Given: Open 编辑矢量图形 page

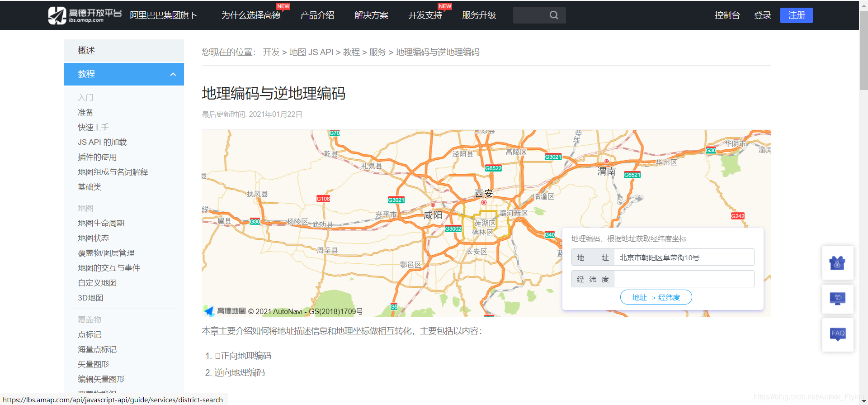Looking at the screenshot, I should [x=101, y=379].
